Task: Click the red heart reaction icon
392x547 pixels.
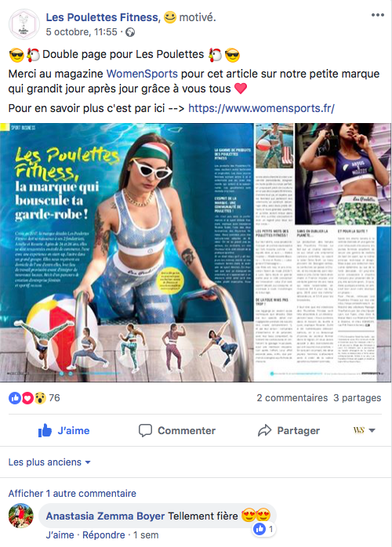Action: pyautogui.click(x=27, y=398)
